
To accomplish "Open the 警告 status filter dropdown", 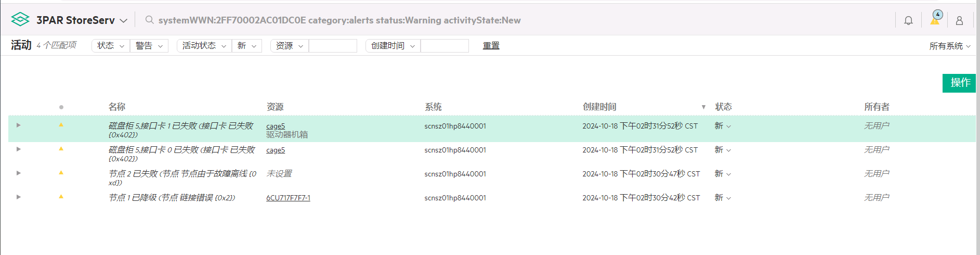I will (x=149, y=46).
